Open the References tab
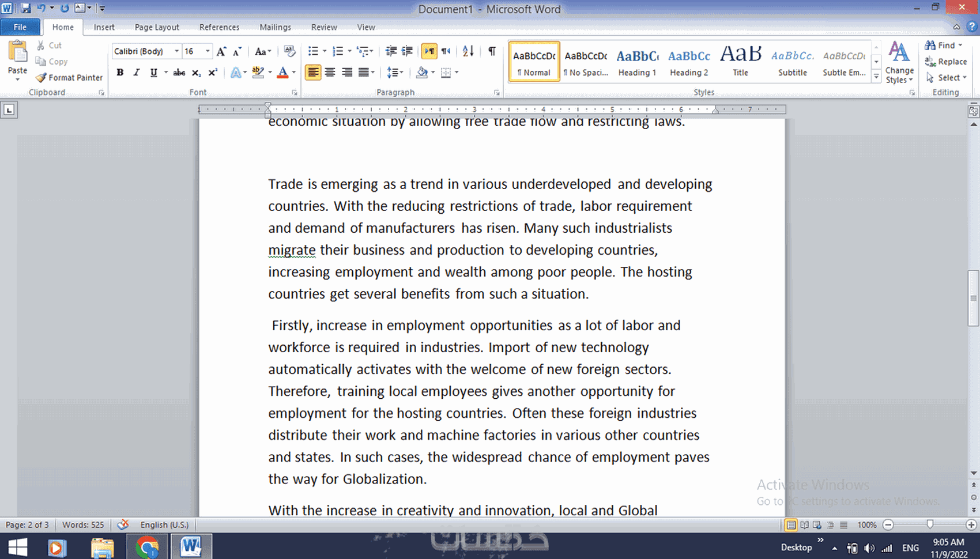 click(x=219, y=27)
